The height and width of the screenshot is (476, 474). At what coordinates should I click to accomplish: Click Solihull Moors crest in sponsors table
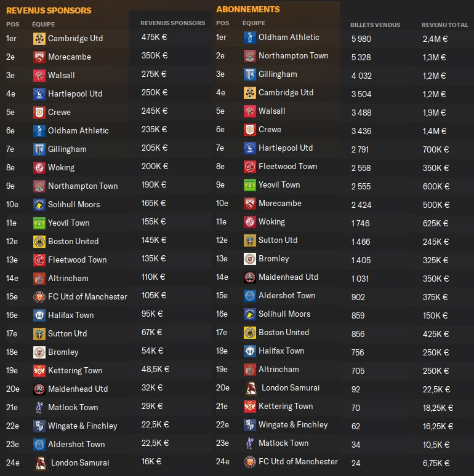pyautogui.click(x=39, y=205)
